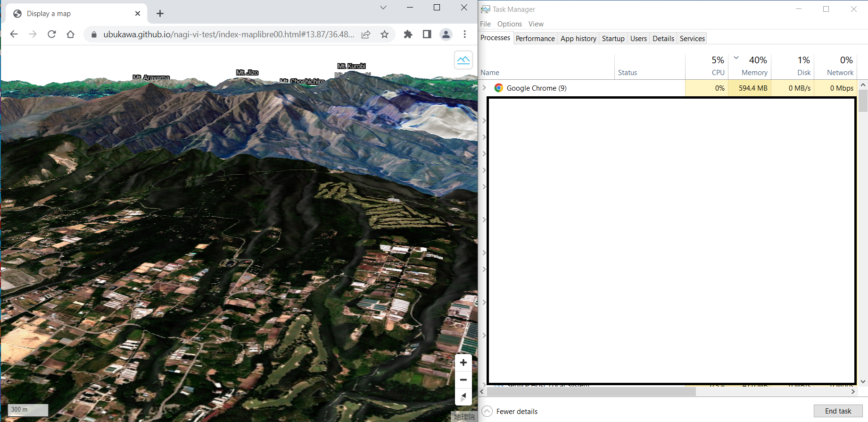Image resolution: width=868 pixels, height=422 pixels.
Task: Click the Mt. Arayama map label
Action: (x=151, y=77)
